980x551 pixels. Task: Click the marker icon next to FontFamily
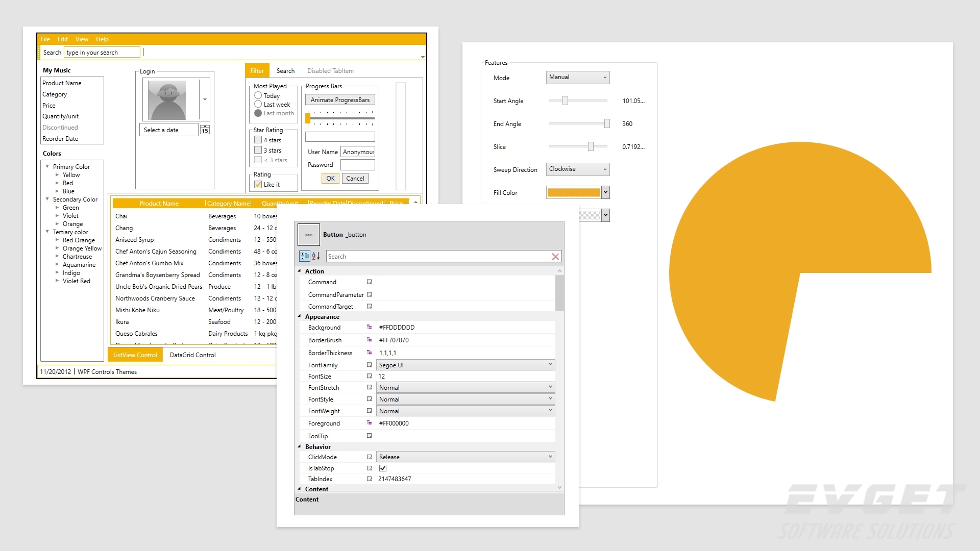click(369, 365)
